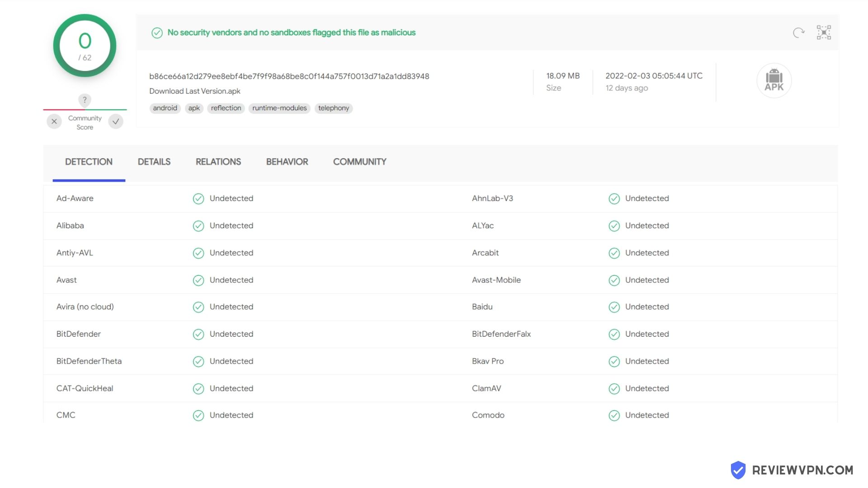This screenshot has height=488, width=868.
Task: Click the file SHA-256 hash text
Action: (x=289, y=76)
